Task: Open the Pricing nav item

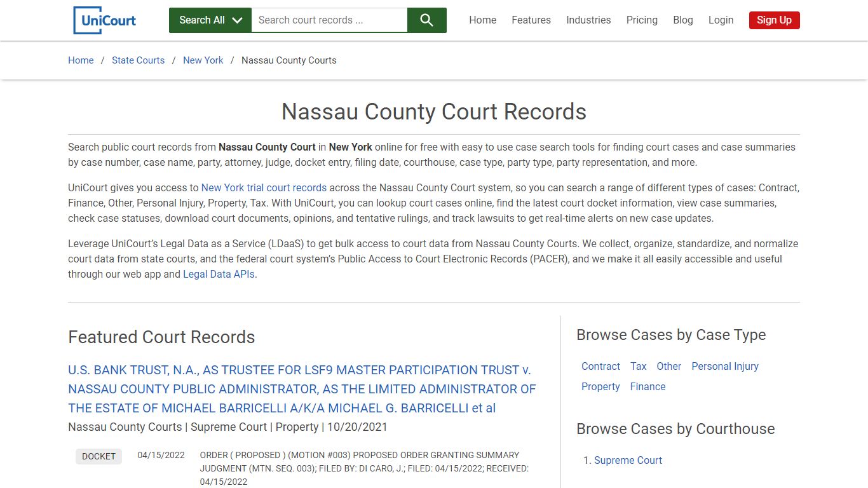Action: pyautogui.click(x=642, y=20)
